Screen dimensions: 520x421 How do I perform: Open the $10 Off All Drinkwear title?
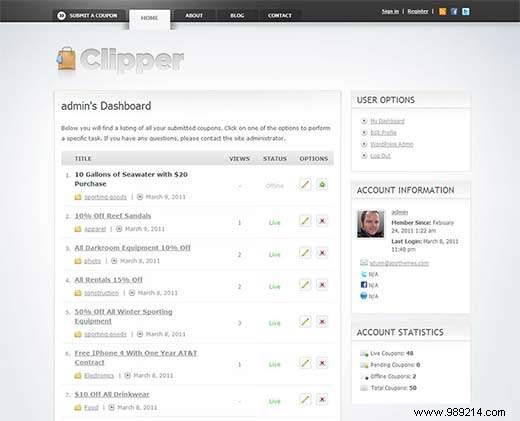[x=112, y=395]
